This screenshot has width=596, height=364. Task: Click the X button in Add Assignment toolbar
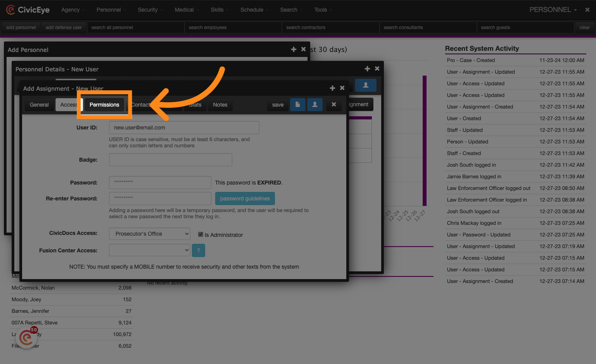coord(334,105)
